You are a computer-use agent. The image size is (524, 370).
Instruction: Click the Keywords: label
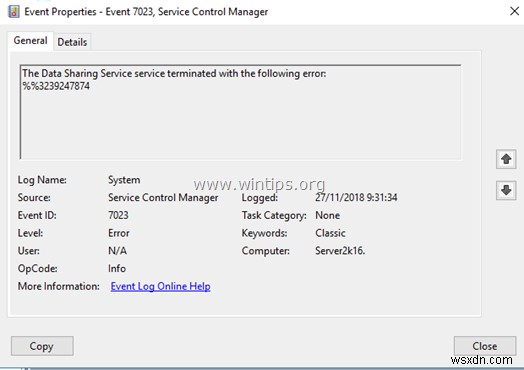264,233
